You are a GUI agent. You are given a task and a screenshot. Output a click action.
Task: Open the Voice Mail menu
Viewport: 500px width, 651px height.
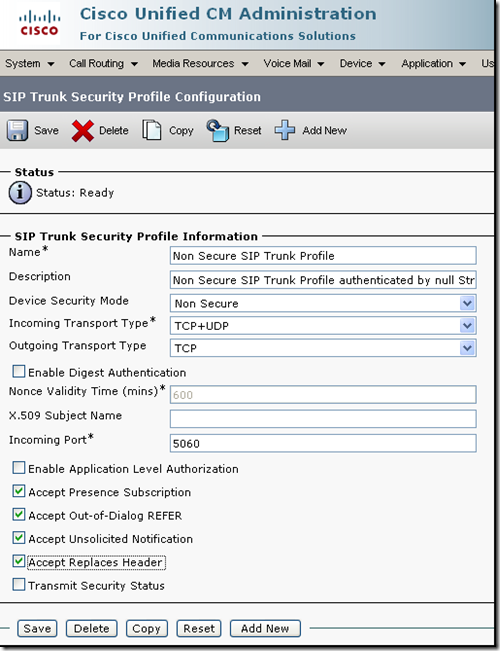(294, 64)
